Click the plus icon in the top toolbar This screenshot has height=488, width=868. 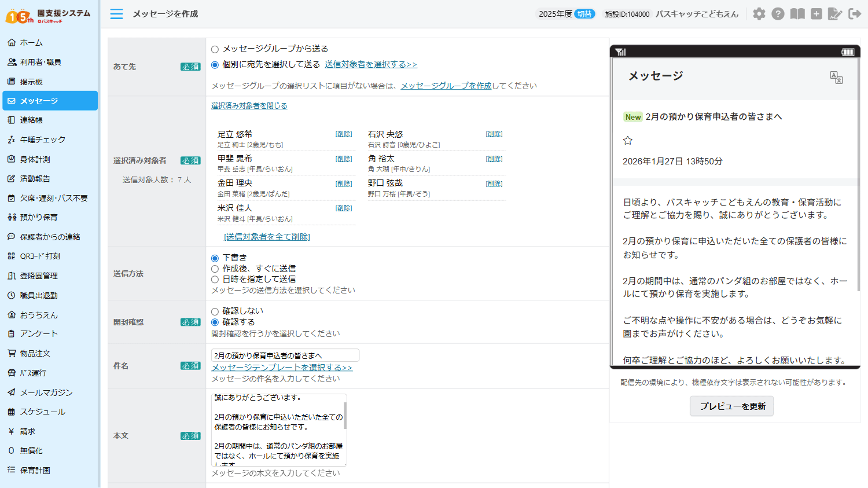coord(816,13)
